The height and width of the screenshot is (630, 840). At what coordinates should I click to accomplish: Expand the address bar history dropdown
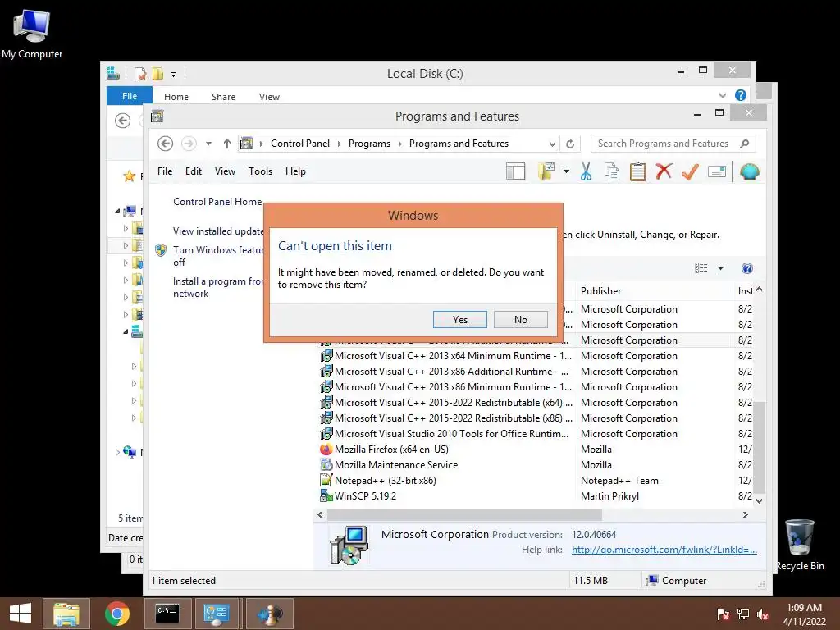[552, 144]
